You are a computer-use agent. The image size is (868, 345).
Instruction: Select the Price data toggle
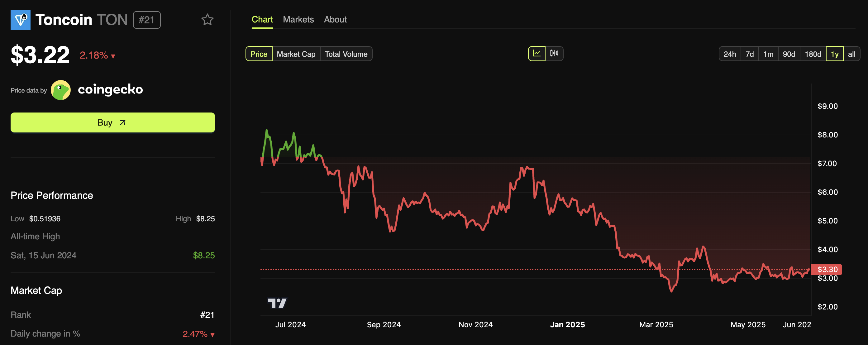259,54
